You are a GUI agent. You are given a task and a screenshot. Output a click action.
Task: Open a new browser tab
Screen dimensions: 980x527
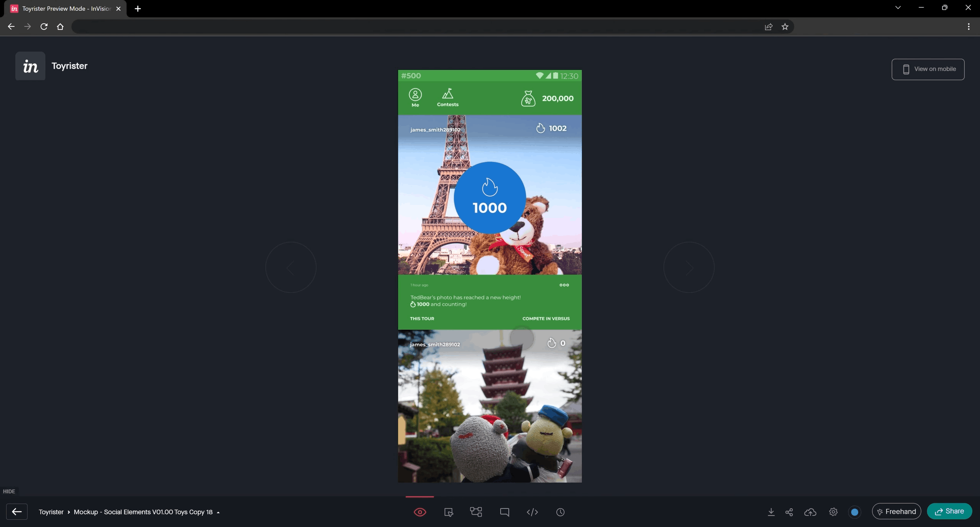pos(138,8)
